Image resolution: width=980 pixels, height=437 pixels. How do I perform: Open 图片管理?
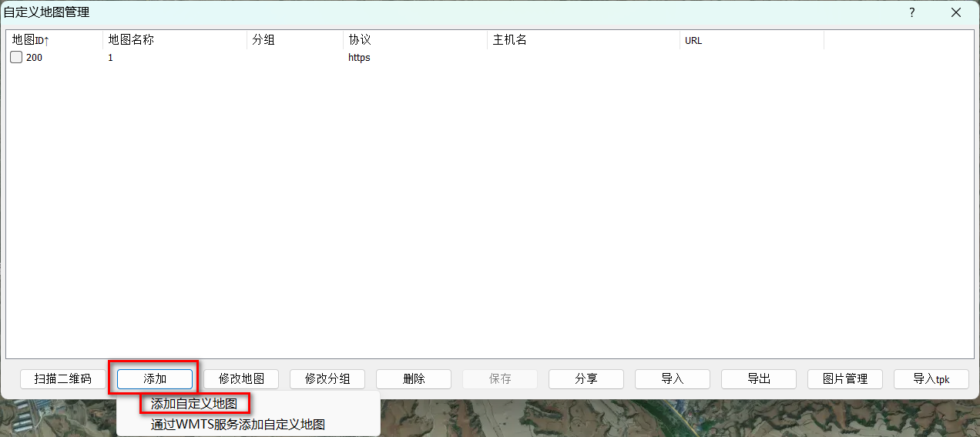(845, 378)
